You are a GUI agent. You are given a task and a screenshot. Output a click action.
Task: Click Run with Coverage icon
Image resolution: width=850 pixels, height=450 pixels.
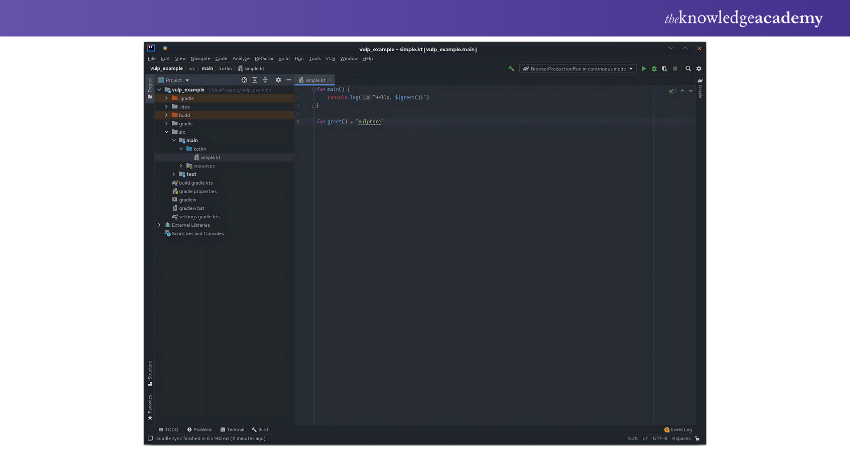click(664, 69)
